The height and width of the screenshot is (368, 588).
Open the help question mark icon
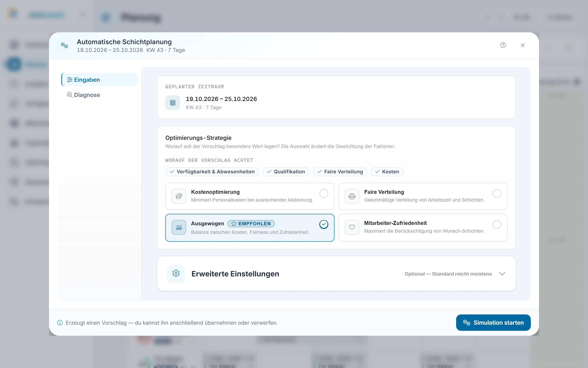coord(503,45)
